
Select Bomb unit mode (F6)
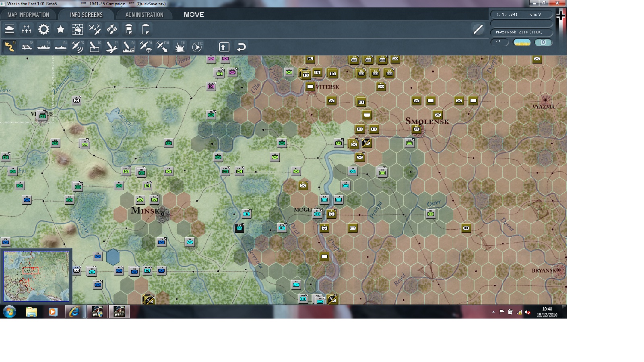coord(95,47)
